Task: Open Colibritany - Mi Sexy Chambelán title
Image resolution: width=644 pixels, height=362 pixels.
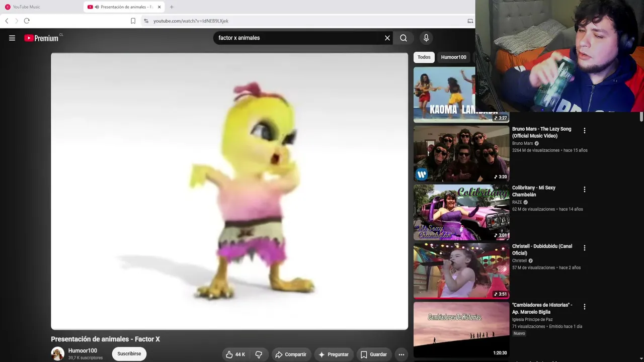Action: 534,191
